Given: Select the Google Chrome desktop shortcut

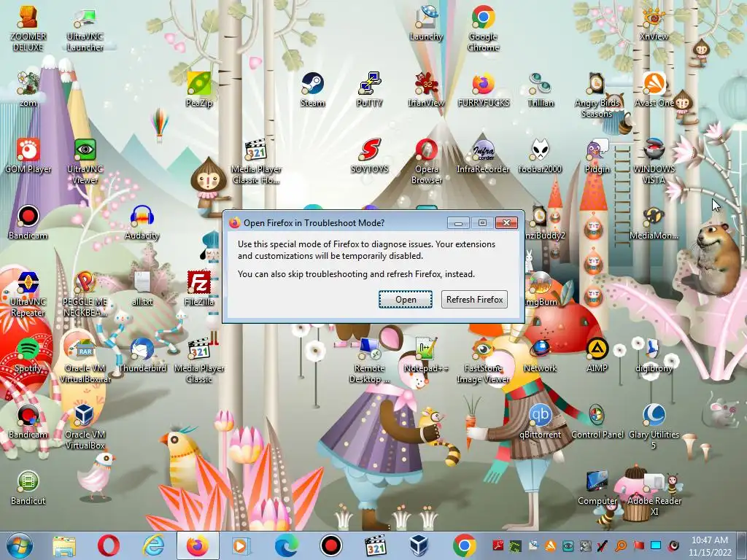Looking at the screenshot, I should tap(483, 28).
